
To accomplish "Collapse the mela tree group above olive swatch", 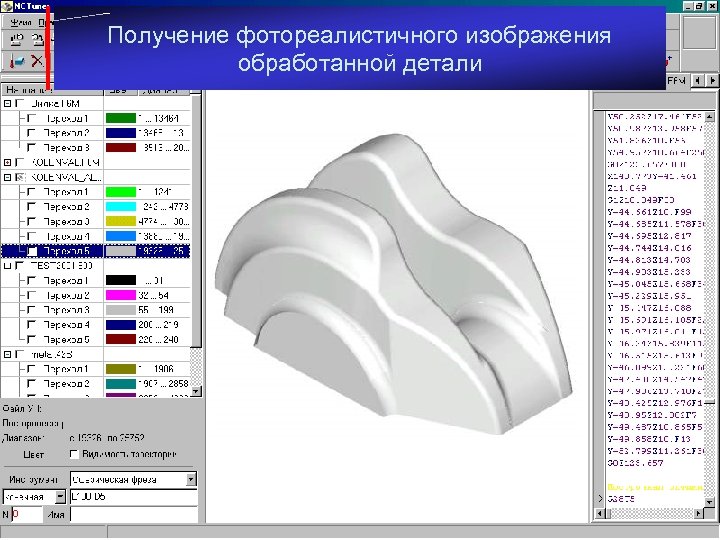I will 7,354.
